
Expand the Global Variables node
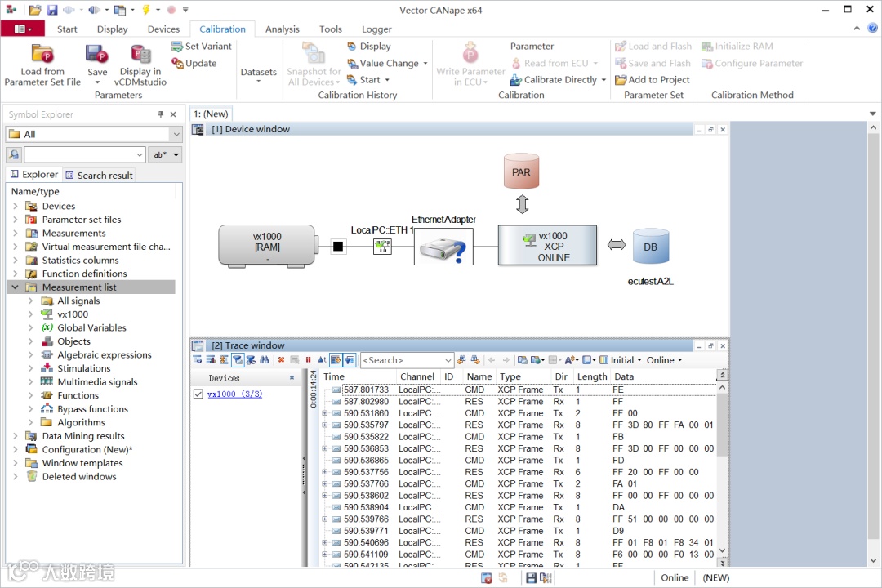30,327
